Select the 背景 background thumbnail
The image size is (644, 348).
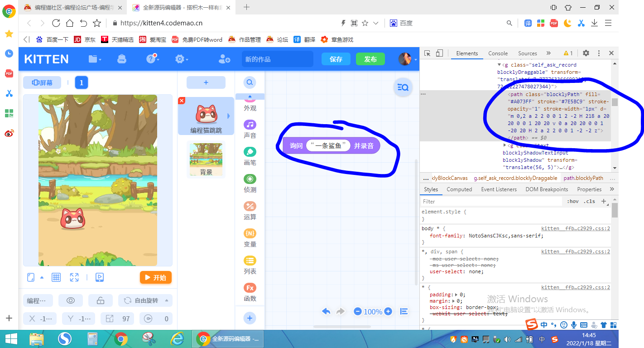click(x=206, y=159)
